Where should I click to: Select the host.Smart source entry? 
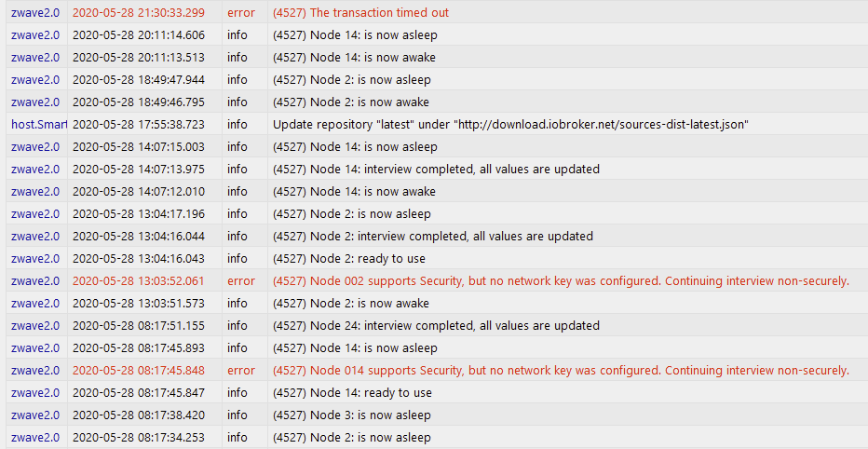(39, 125)
